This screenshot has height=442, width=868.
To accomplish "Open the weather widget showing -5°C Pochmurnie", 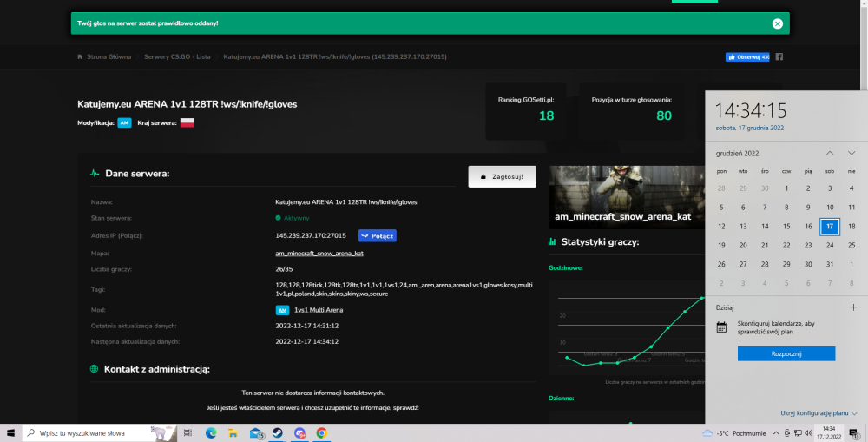I will click(734, 433).
